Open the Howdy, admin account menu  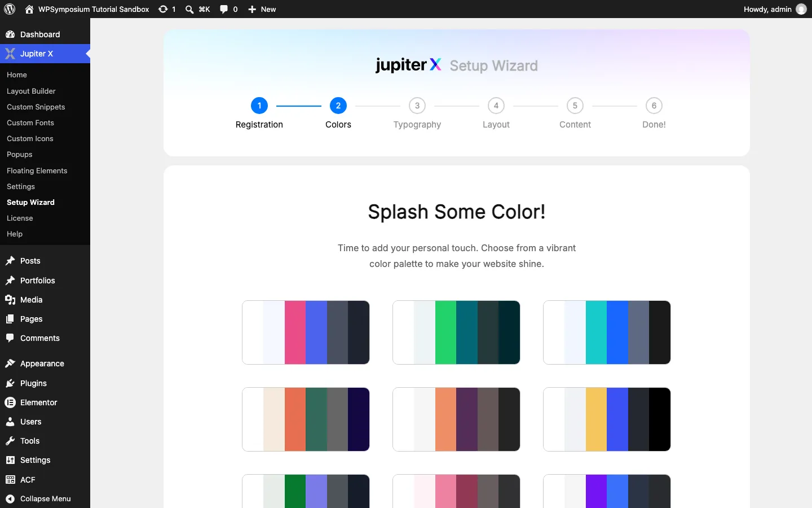(x=775, y=9)
